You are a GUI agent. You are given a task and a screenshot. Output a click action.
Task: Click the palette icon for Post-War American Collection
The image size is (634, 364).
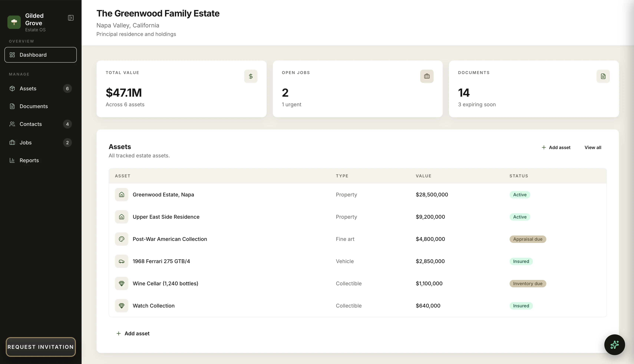pos(121,239)
